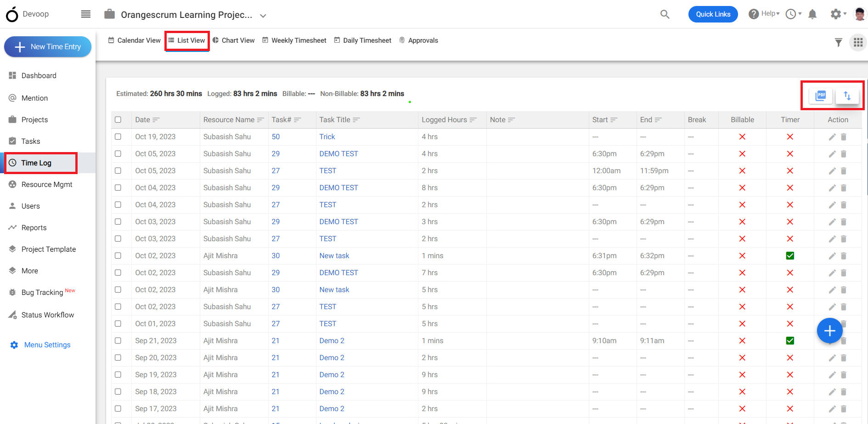Image resolution: width=868 pixels, height=424 pixels.
Task: Sort by Date column
Action: [156, 120]
